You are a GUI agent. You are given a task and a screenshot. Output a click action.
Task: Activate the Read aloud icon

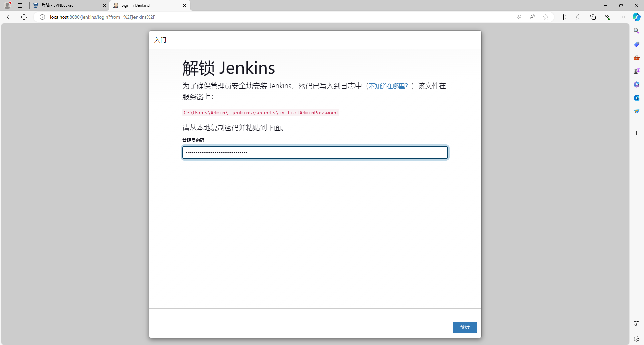coord(532,17)
